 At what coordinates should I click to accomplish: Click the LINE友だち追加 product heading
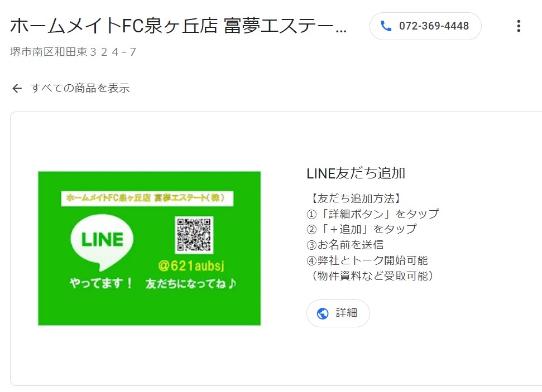tap(356, 173)
